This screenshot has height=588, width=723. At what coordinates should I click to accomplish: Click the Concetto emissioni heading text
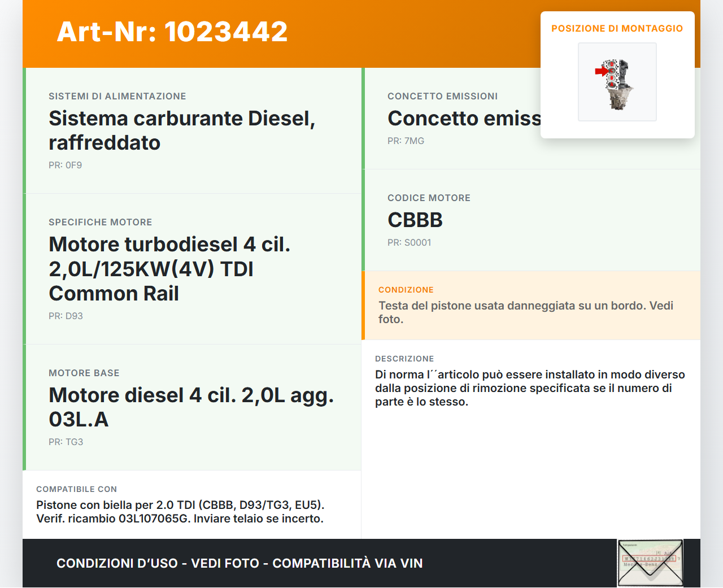pos(464,119)
